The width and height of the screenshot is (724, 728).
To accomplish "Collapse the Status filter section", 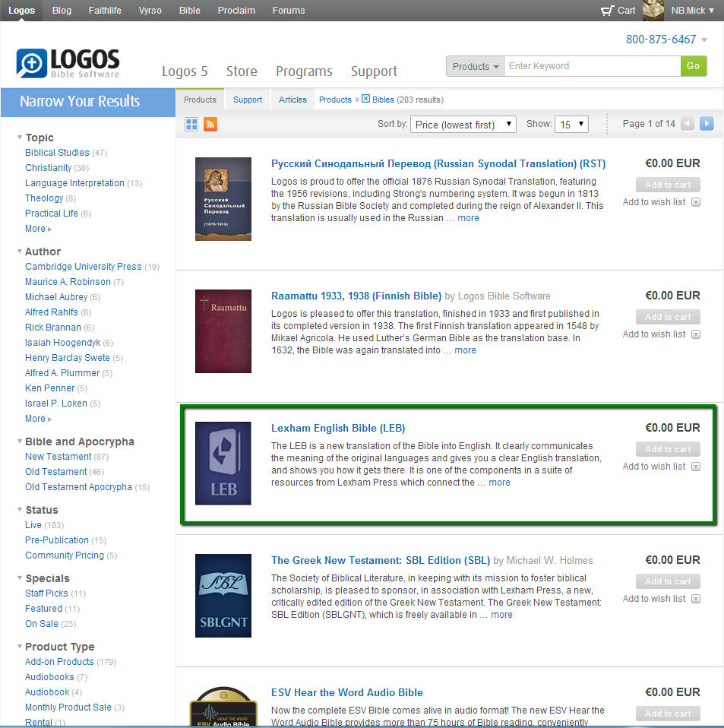I will point(20,510).
